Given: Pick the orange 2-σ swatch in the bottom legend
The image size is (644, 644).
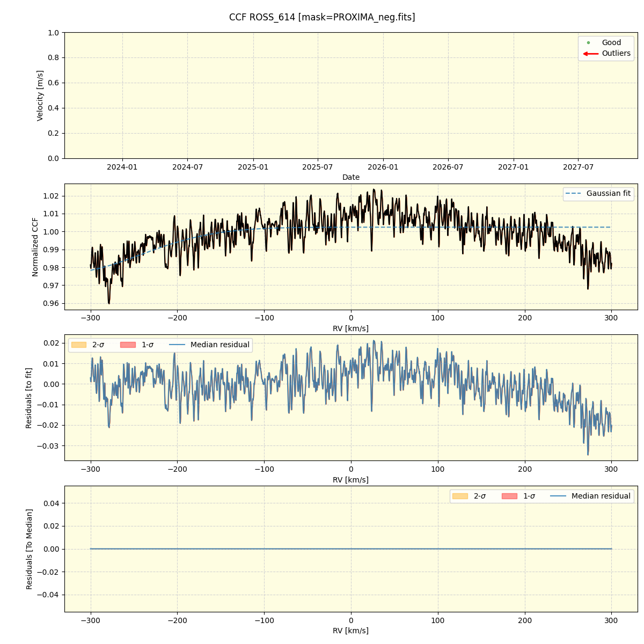Looking at the screenshot, I should [460, 496].
